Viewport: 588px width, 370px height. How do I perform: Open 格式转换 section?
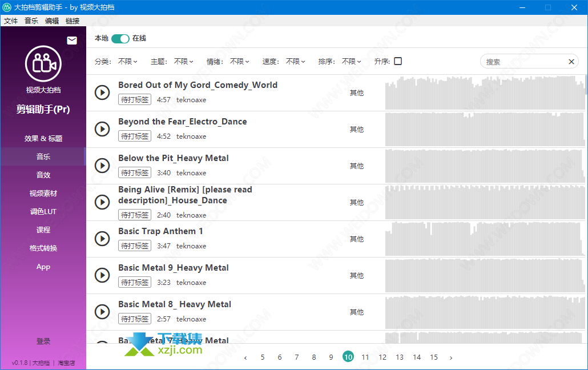click(43, 248)
